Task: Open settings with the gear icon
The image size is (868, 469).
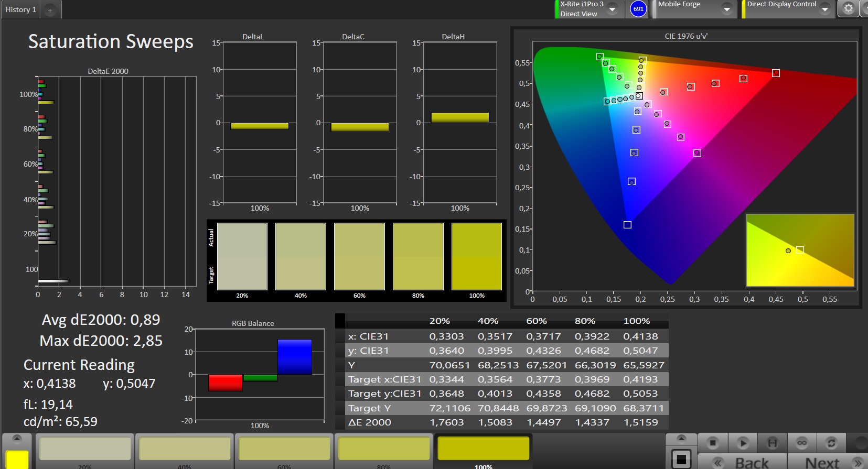Action: coord(848,8)
